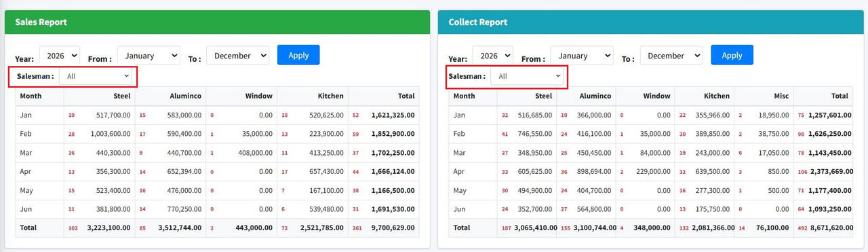Viewport: 868px width, 252px height.
Task: Apply the Collect Report filters
Action: [732, 55]
